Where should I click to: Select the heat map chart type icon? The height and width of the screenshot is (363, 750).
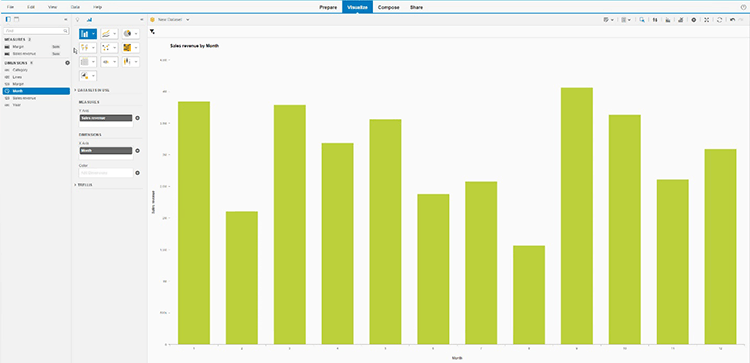tap(127, 48)
